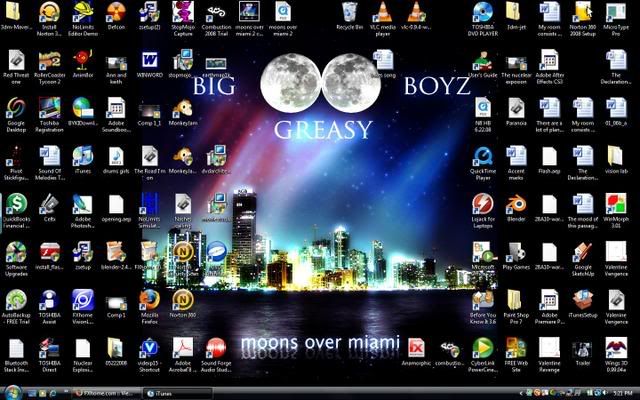Select the Google Desktop icon
The image size is (640, 400).
pyautogui.click(x=16, y=115)
